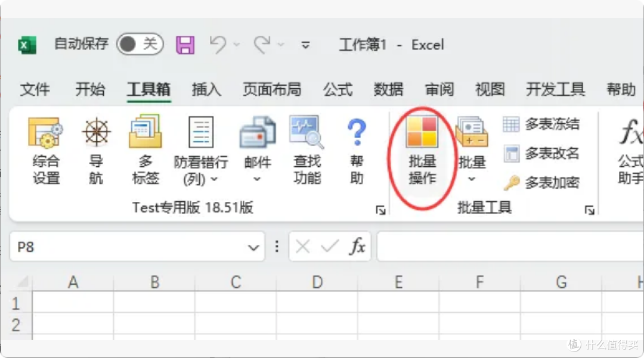Open the 文件 (File) tab
Viewport: 644px width, 358px height.
(35, 89)
